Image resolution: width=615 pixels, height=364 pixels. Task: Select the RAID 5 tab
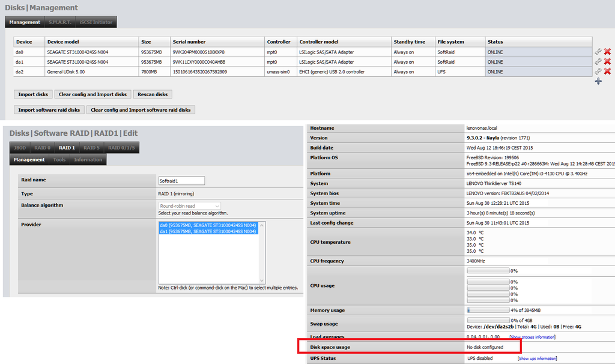(x=91, y=148)
